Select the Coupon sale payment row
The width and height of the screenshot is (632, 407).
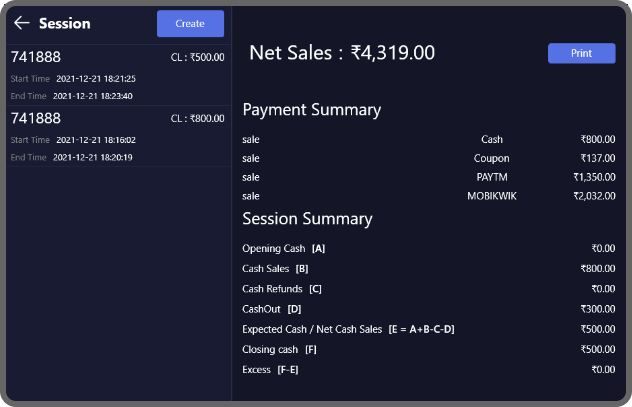pyautogui.click(x=428, y=158)
